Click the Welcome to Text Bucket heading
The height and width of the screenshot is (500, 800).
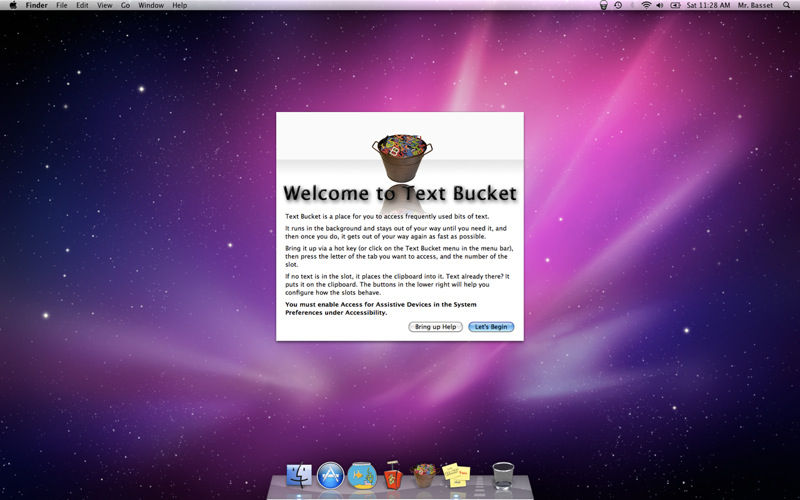click(x=400, y=193)
